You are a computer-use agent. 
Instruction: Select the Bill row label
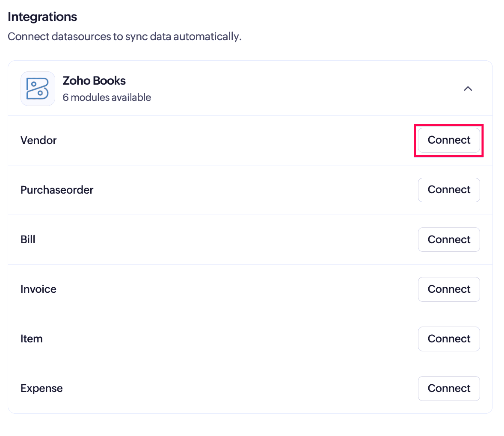[28, 239]
